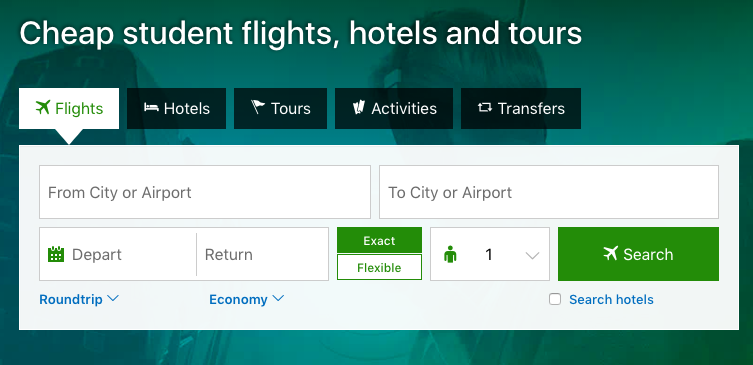Screen dimensions: 753x365
Task: Focus the From City or Airport field
Action: (205, 192)
